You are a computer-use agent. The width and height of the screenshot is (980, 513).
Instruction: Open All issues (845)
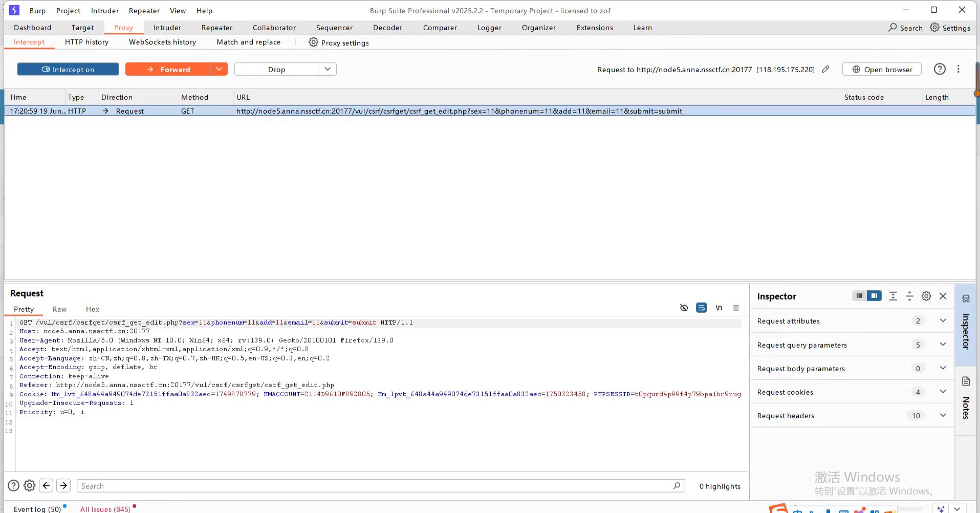tap(105, 509)
